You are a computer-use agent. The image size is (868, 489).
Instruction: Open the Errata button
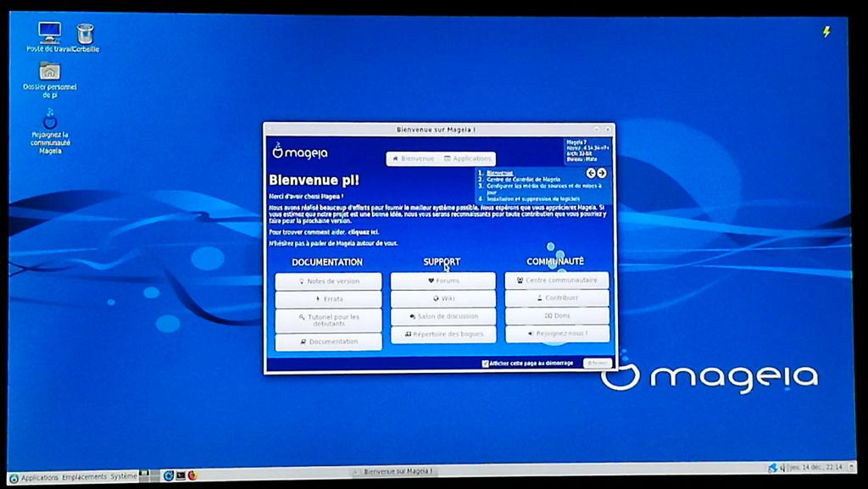[x=328, y=298]
